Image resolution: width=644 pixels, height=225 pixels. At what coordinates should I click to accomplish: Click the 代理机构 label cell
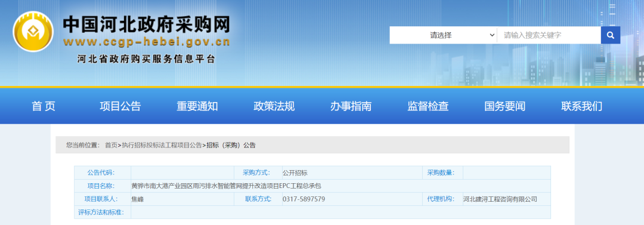pyautogui.click(x=442, y=199)
